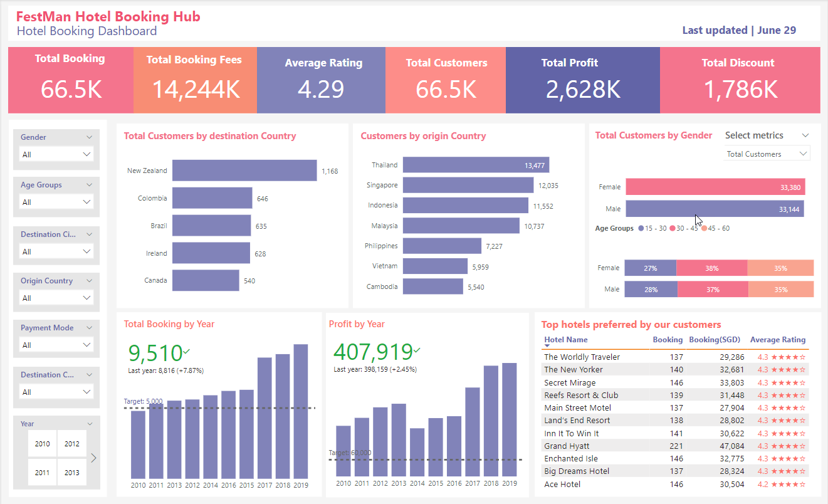Image resolution: width=828 pixels, height=504 pixels.
Task: Expand the Total Customers metric dropdown
Action: pyautogui.click(x=767, y=154)
